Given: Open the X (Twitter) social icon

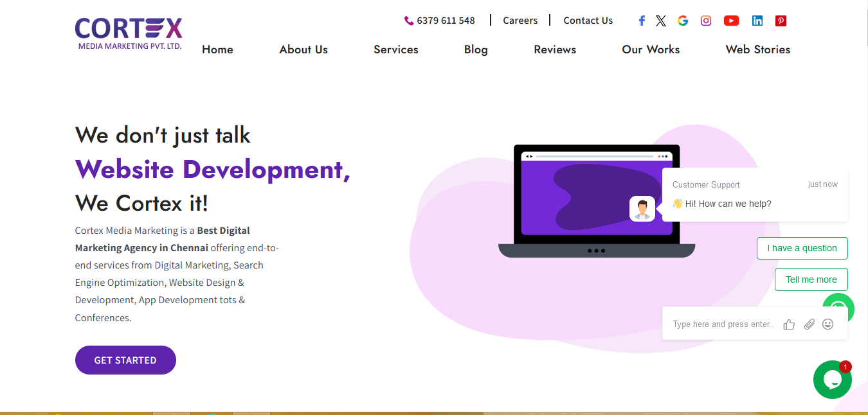Looking at the screenshot, I should [x=661, y=21].
